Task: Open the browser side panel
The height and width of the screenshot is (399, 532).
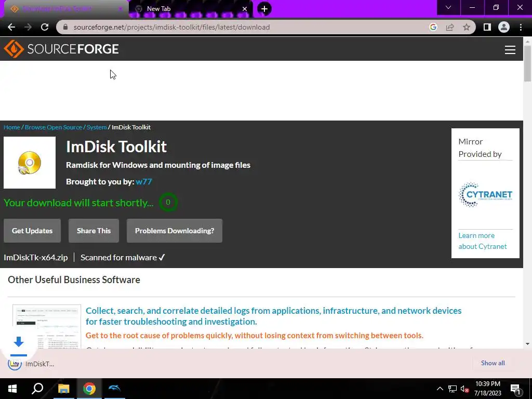Action: click(487, 27)
